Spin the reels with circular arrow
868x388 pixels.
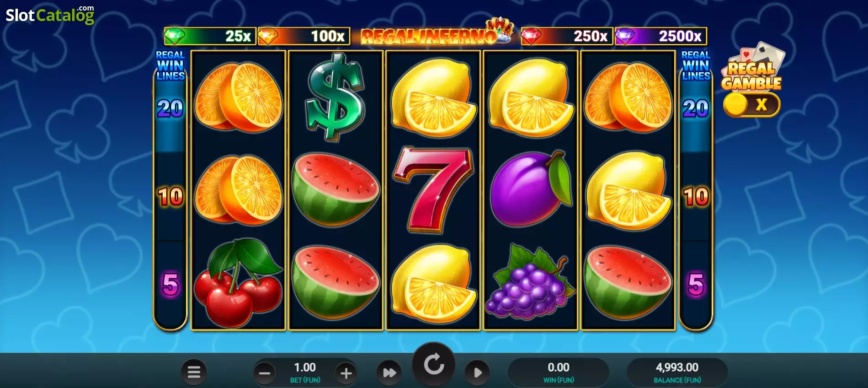tap(434, 365)
